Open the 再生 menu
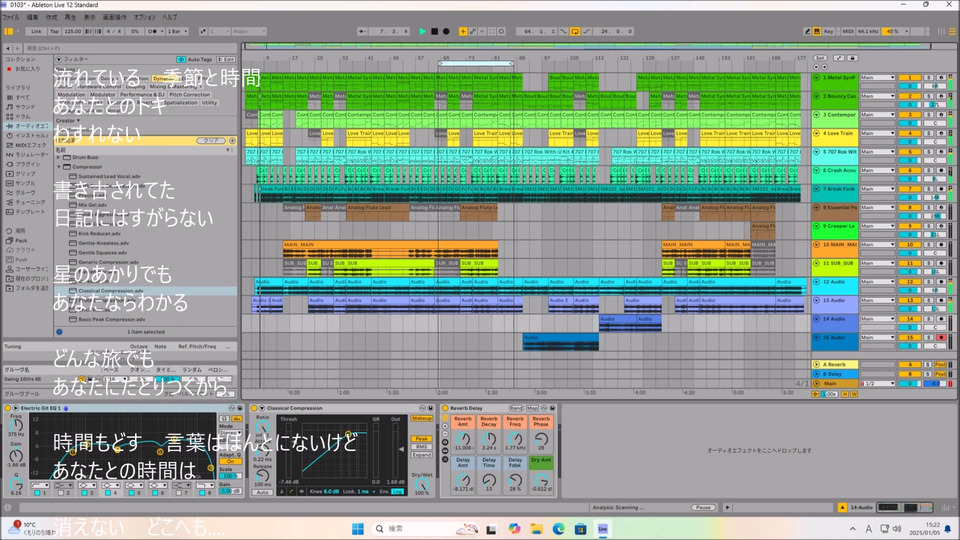The height and width of the screenshot is (540, 960). (70, 17)
